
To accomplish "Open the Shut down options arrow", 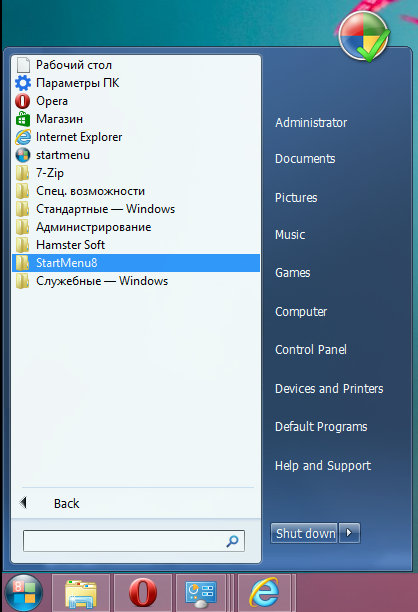I will (x=349, y=533).
